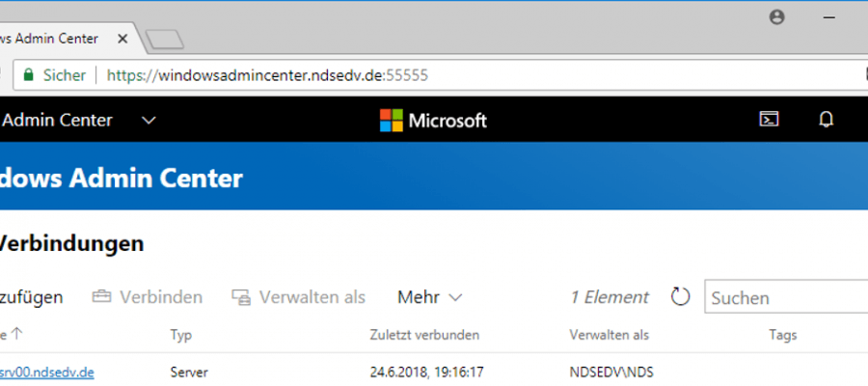Click the briefcase icon beside Verbinden
868x386 pixels.
coord(101,297)
